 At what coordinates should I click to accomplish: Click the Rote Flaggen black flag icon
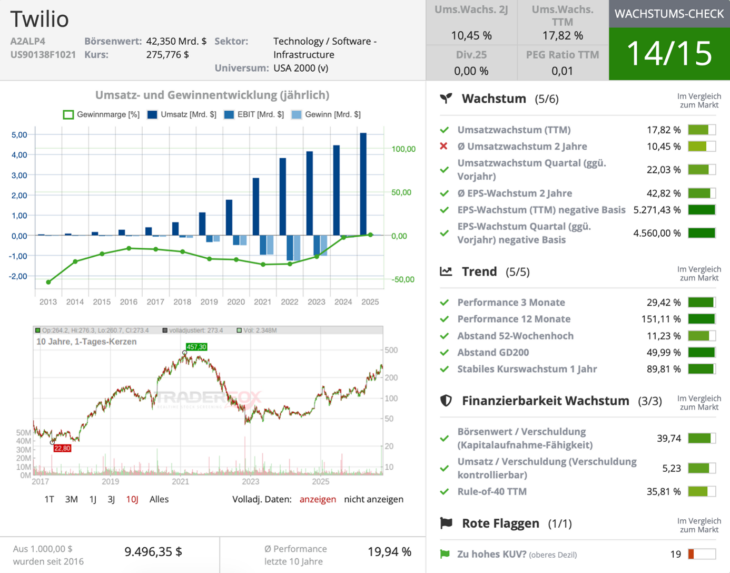point(446,523)
